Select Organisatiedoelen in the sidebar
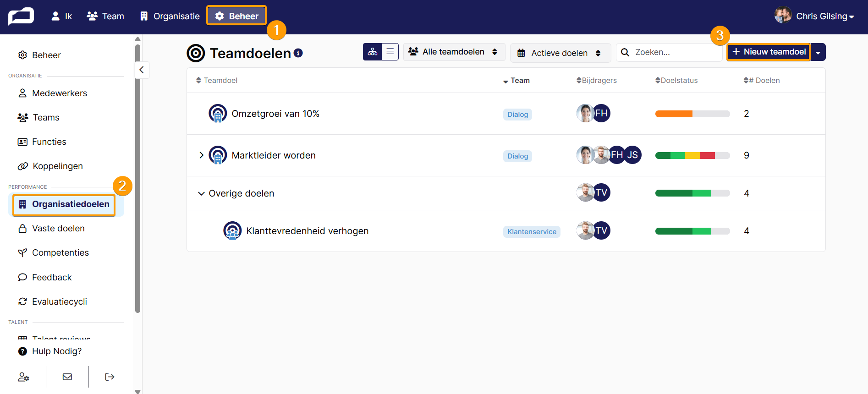868x394 pixels. click(64, 204)
